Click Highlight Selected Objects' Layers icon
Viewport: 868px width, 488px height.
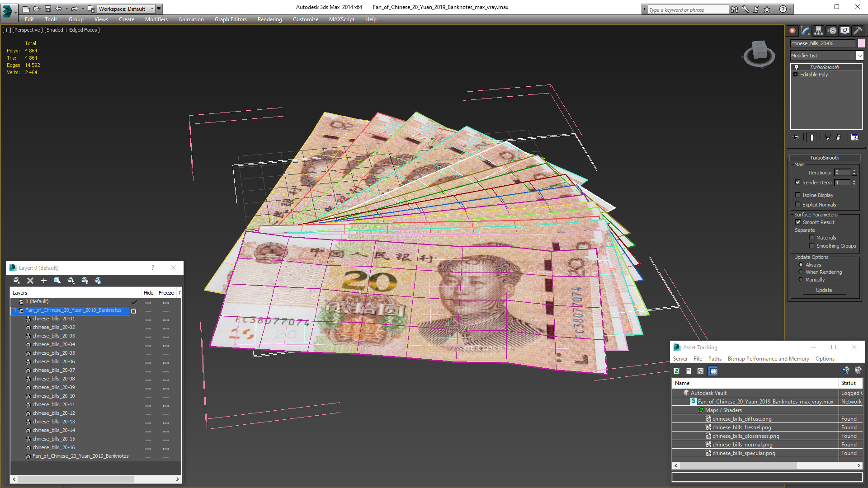(71, 281)
